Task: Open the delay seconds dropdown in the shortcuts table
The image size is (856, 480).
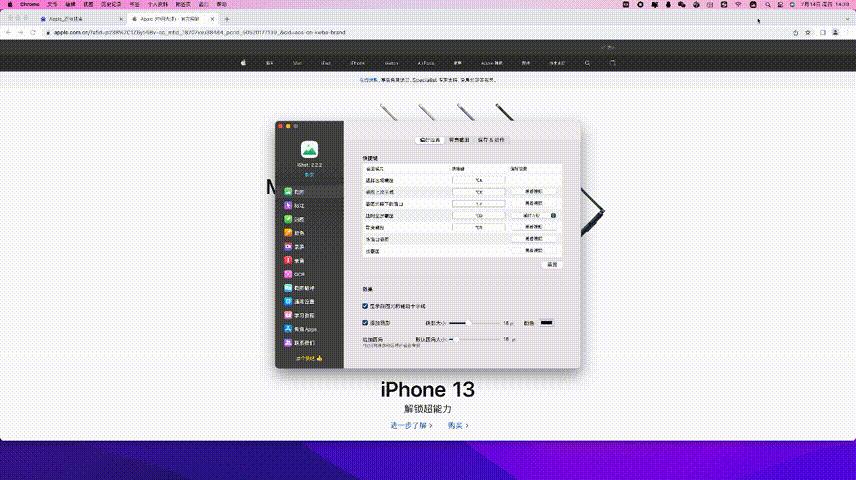Action: point(531,216)
